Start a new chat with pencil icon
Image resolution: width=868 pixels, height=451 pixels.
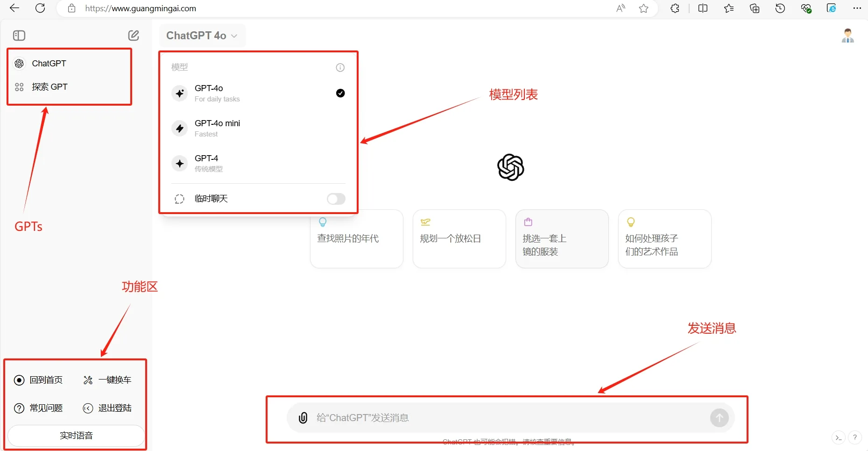pyautogui.click(x=134, y=36)
